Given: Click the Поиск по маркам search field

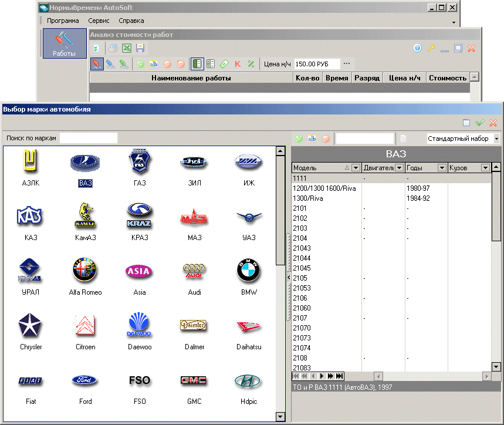Looking at the screenshot, I should (x=88, y=138).
